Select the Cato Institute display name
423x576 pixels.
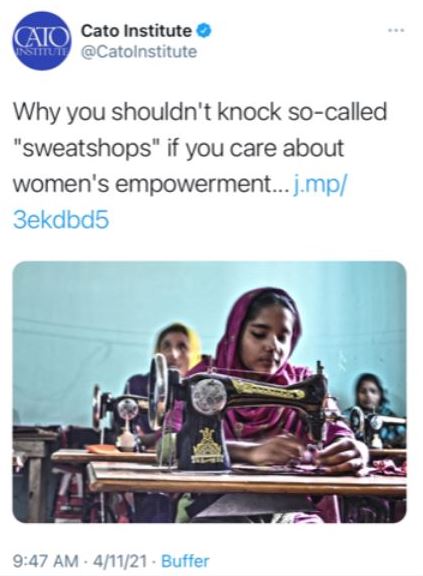coord(136,31)
